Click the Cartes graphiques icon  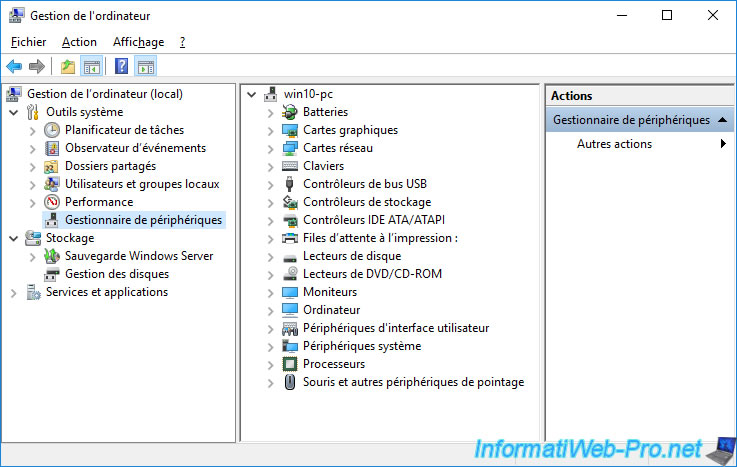290,130
